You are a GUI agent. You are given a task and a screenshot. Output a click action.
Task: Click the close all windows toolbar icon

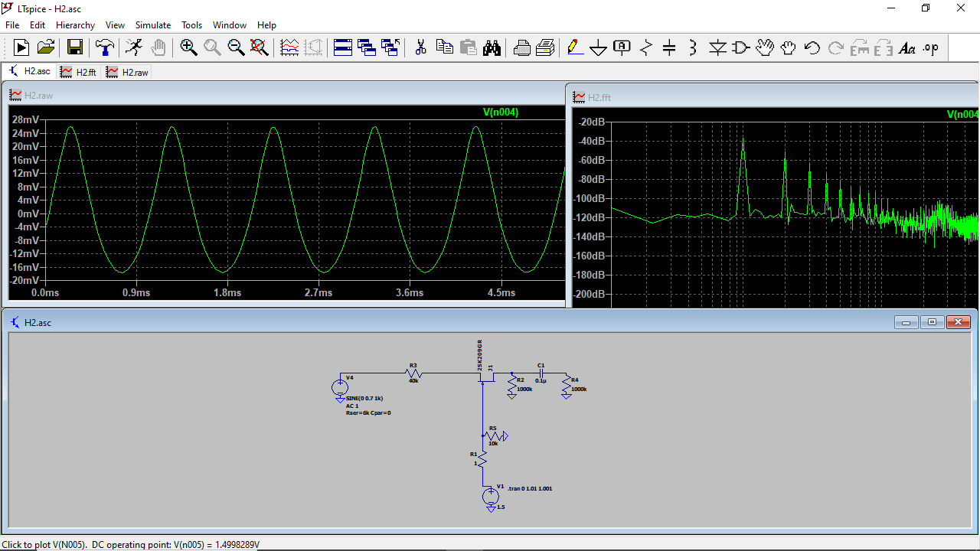390,47
